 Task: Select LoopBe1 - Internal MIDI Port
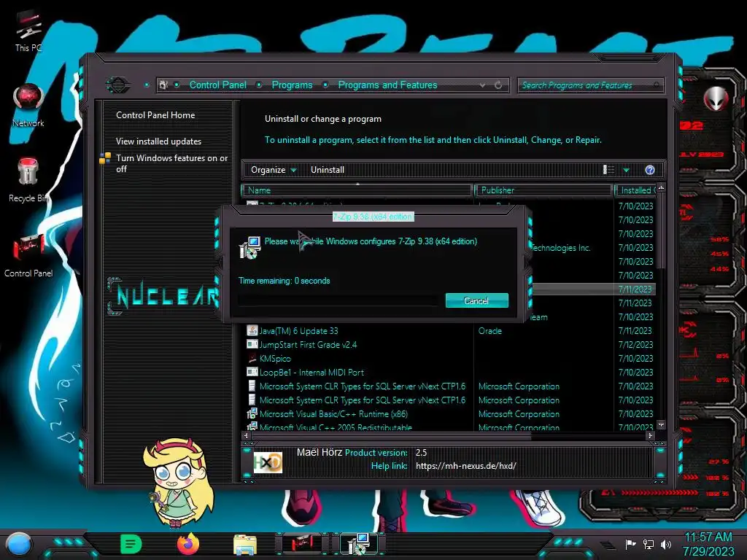point(311,373)
